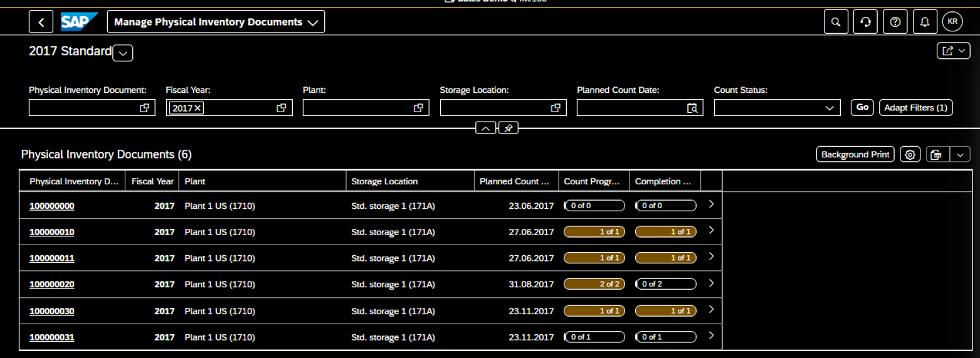Click the Completion column header
The height and width of the screenshot is (358, 980).
pos(665,181)
